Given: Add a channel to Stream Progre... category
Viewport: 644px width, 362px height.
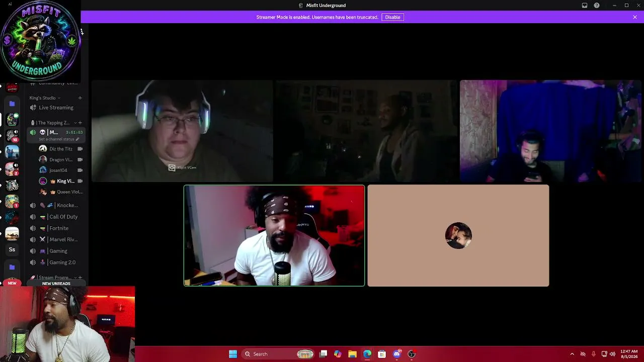Looking at the screenshot, I should point(80,278).
